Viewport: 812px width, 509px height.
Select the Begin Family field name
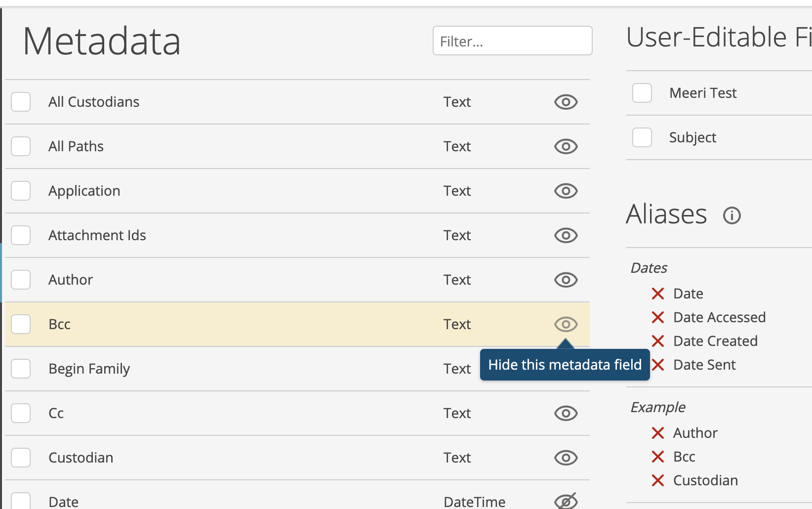tap(89, 369)
